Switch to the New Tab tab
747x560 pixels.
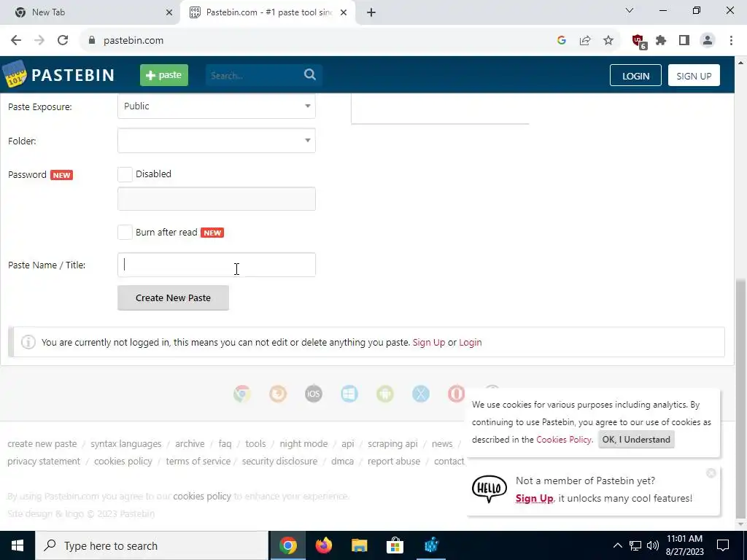[x=90, y=12]
